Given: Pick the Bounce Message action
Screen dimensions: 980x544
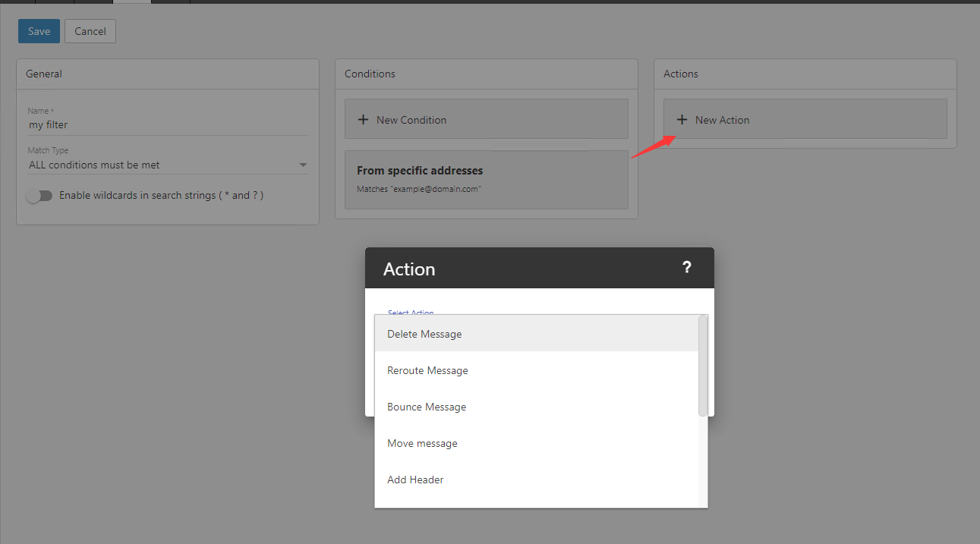Looking at the screenshot, I should [x=427, y=407].
